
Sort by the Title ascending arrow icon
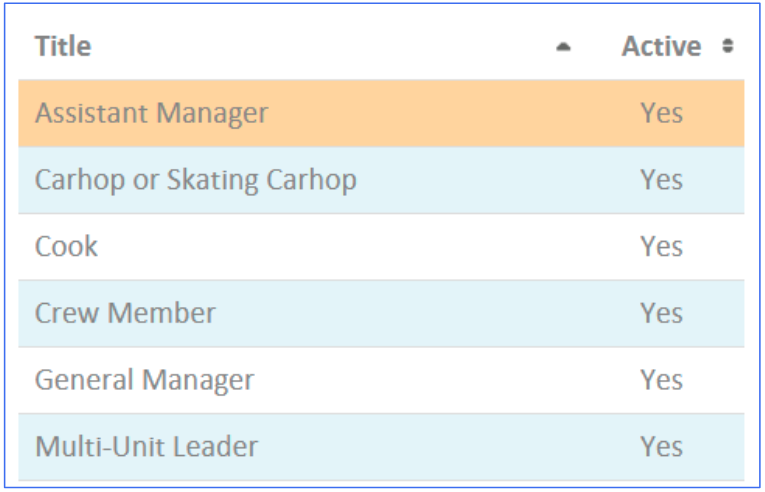pyautogui.click(x=564, y=47)
